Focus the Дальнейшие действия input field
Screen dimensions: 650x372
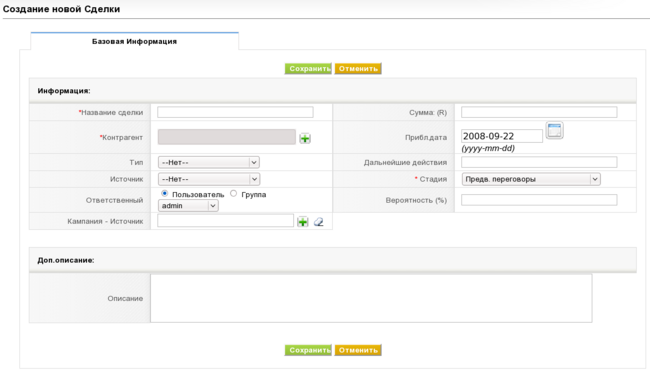[x=539, y=162]
